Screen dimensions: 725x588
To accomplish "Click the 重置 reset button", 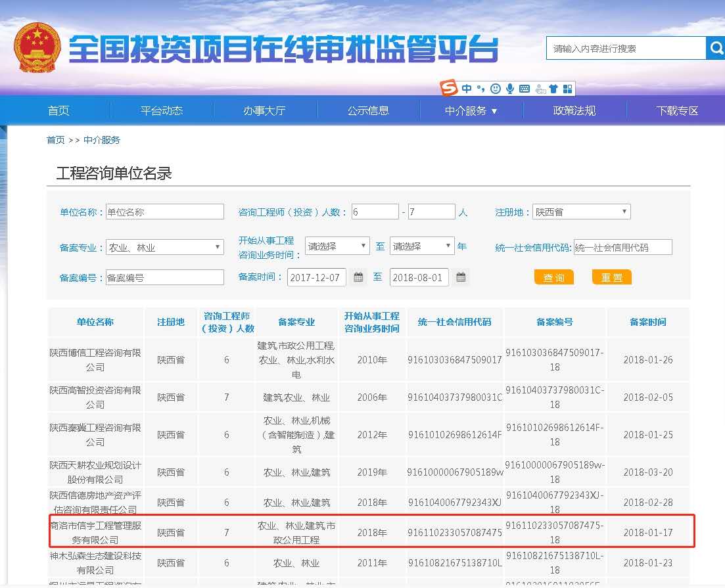I will [x=611, y=277].
